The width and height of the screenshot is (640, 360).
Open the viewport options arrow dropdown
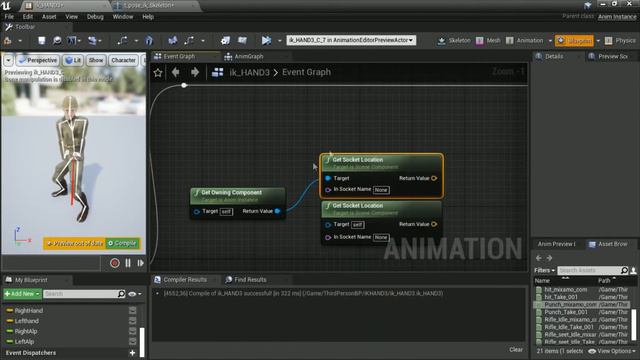click(8, 60)
